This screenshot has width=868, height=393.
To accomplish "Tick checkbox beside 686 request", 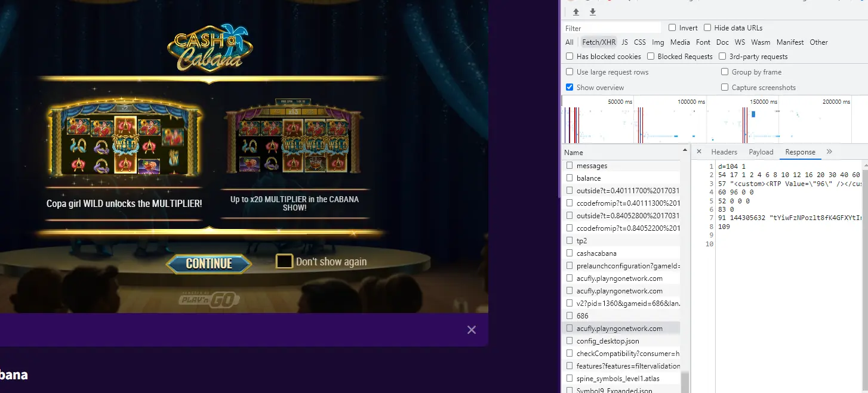I will point(570,316).
